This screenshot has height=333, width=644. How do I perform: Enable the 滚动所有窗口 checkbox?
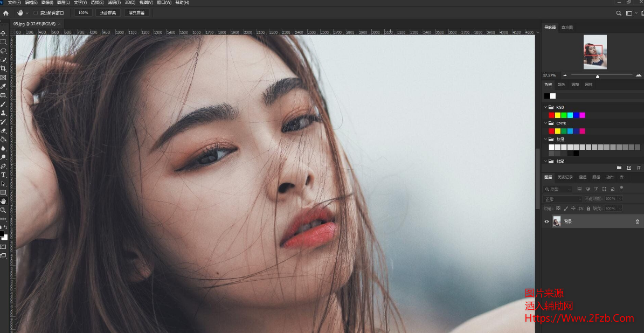(x=36, y=13)
